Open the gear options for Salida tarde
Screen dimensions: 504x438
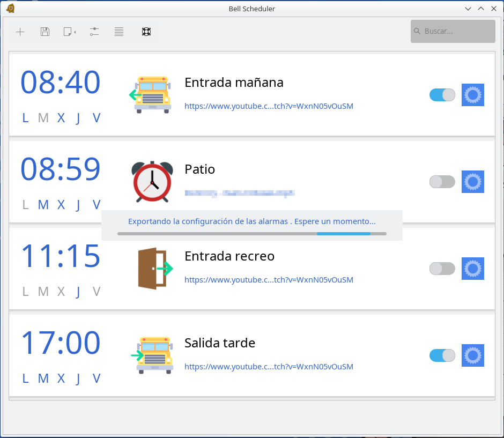472,355
